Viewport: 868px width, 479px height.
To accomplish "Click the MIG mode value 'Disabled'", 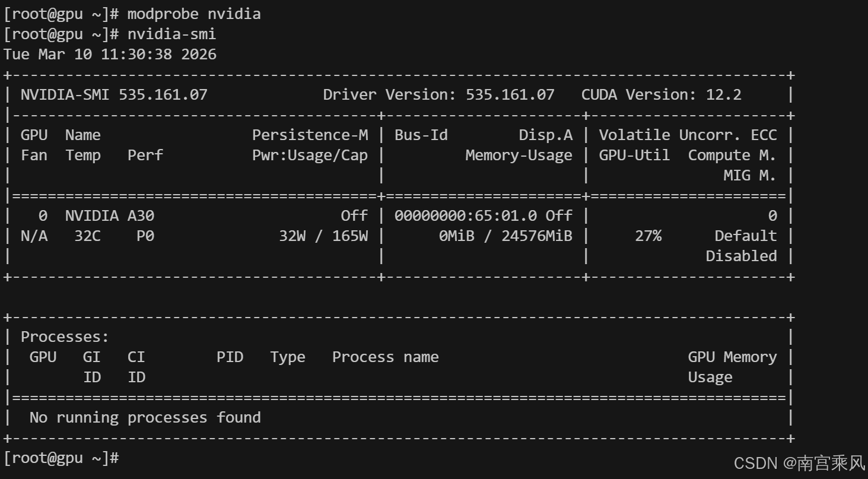I will point(741,256).
